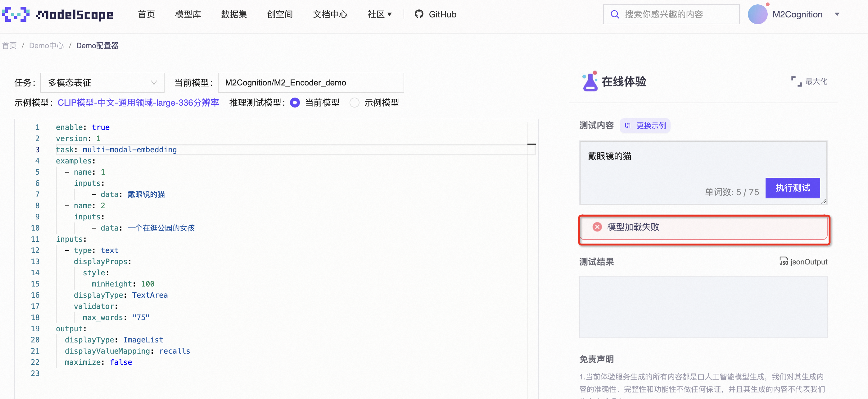Click the GitHub octocat icon
The width and height of the screenshot is (868, 399).
click(x=419, y=14)
